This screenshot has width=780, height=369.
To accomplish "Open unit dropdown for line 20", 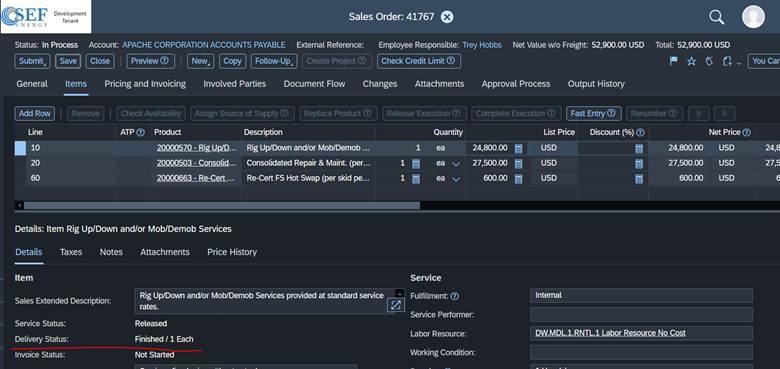I will pos(456,164).
